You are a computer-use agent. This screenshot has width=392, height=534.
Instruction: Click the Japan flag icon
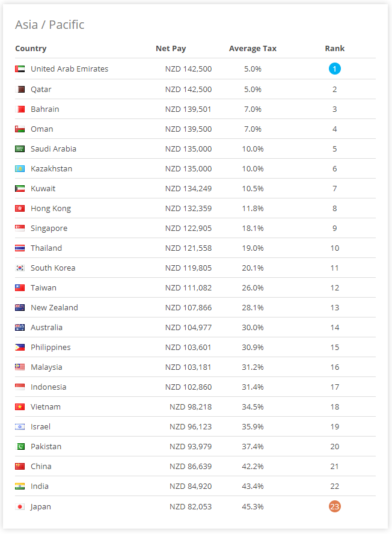click(x=20, y=507)
